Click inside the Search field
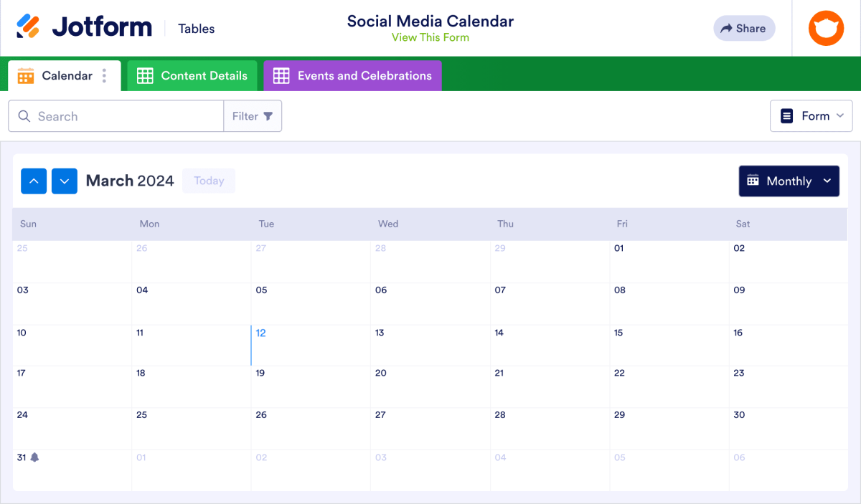Screen dimensions: 861x504 115,115
